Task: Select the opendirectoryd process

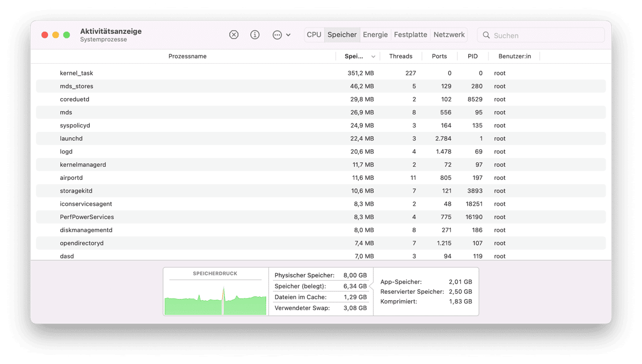Action: pyautogui.click(x=321, y=243)
